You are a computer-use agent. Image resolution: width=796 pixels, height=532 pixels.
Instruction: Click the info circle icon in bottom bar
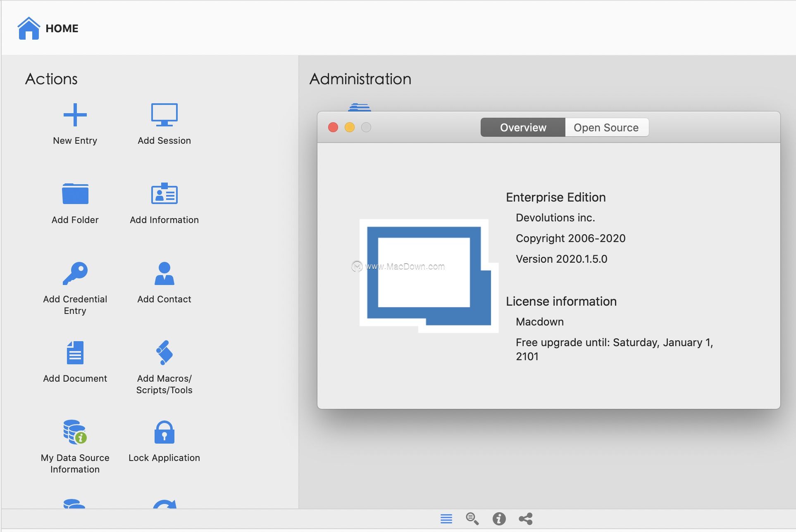tap(499, 519)
